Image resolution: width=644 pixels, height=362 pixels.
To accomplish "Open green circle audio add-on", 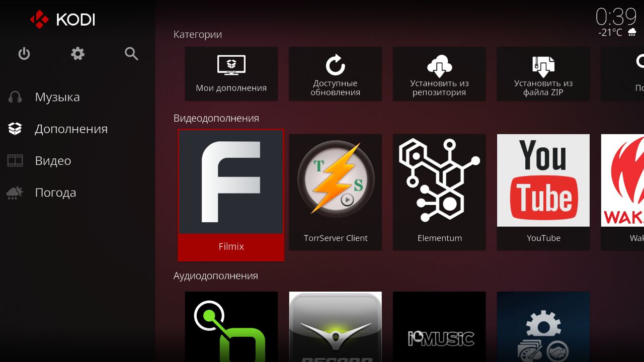I will [231, 327].
